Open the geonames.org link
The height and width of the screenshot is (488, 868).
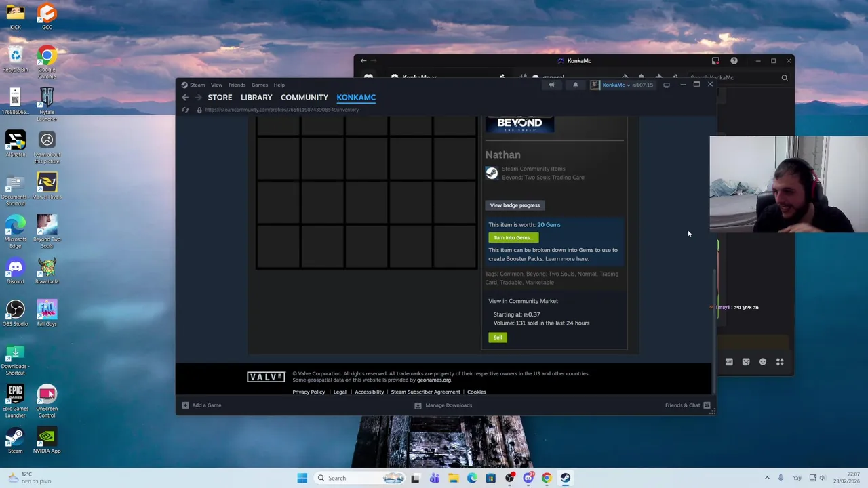tap(434, 380)
